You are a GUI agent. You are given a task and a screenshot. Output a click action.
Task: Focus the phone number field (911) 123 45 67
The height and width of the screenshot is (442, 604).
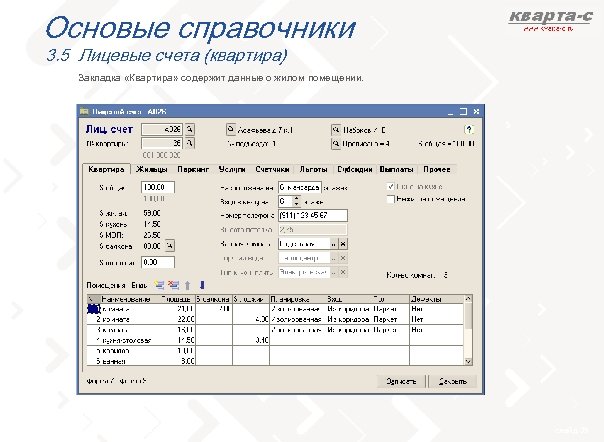(x=313, y=215)
